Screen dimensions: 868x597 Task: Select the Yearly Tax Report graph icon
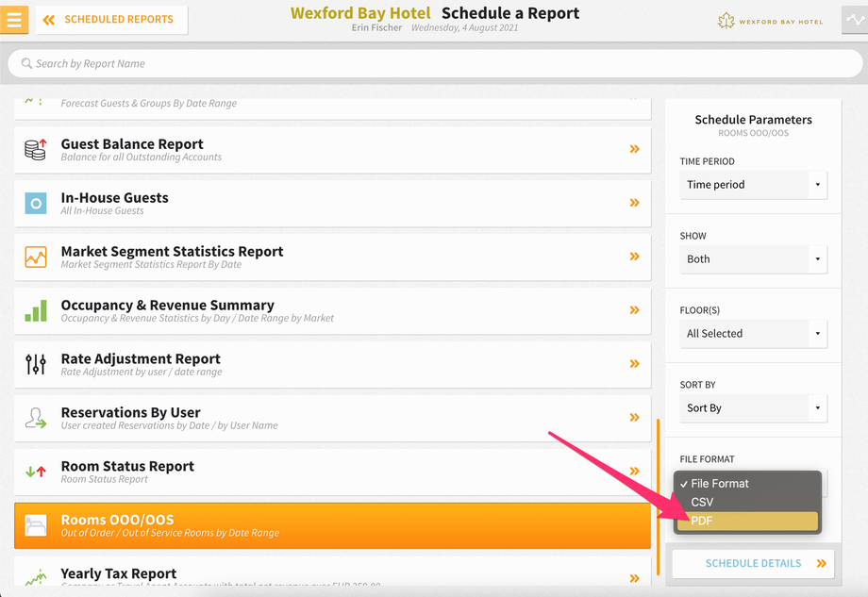(36, 578)
